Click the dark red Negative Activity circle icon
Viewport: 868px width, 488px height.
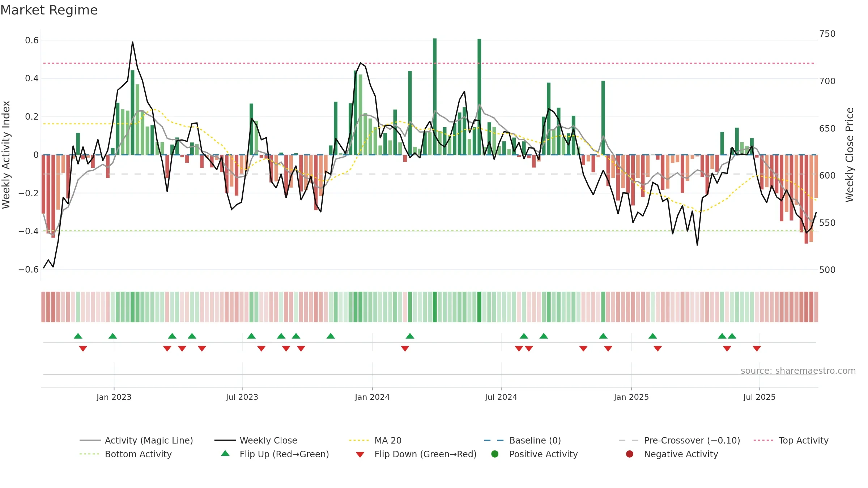(x=630, y=454)
